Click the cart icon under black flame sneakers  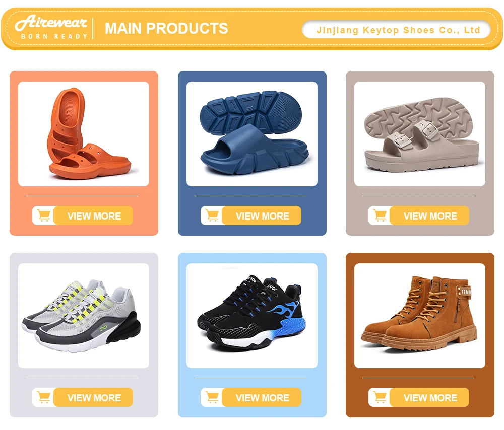(212, 397)
